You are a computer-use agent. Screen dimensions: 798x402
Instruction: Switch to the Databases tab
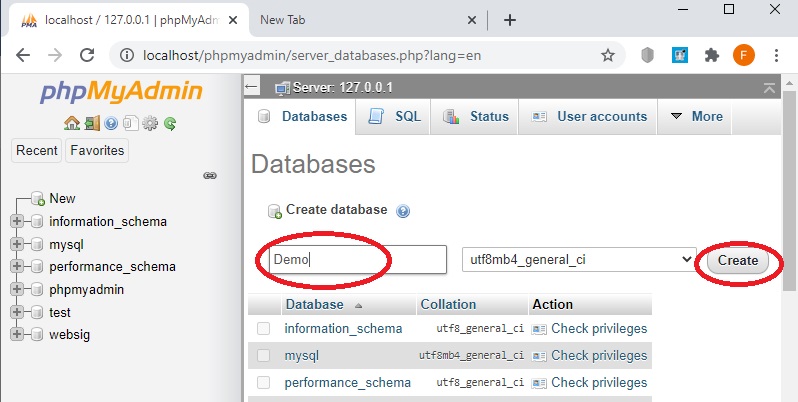[300, 117]
